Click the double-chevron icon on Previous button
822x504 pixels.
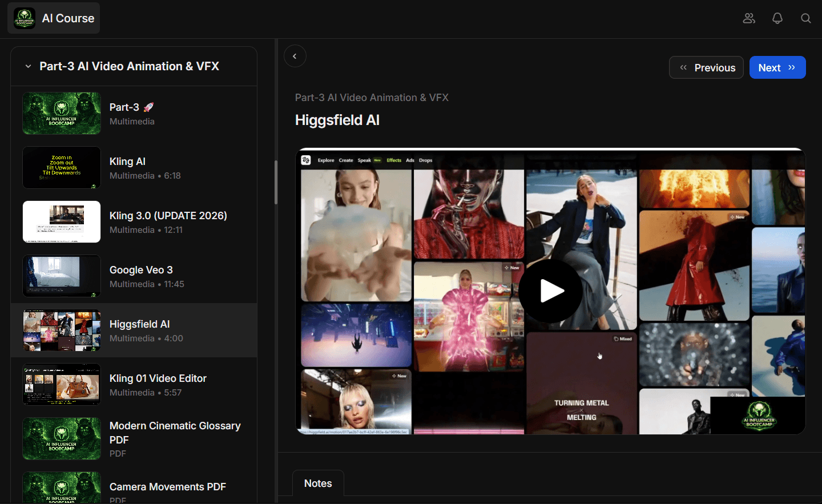click(683, 67)
